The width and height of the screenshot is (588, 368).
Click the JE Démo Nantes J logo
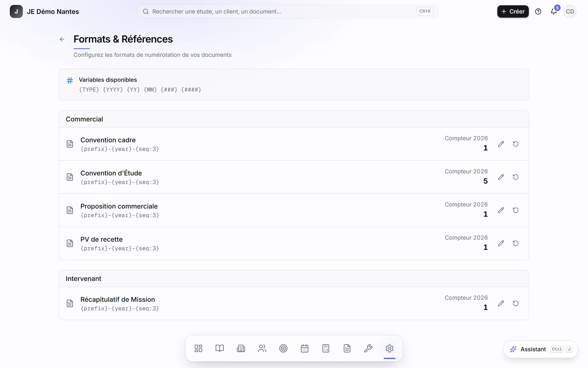[16, 11]
